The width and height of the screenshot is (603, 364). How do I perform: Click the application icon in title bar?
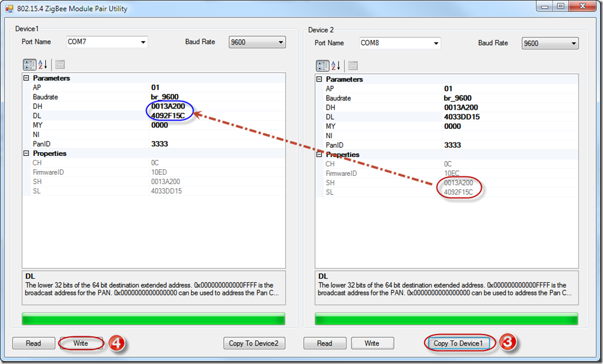click(9, 8)
